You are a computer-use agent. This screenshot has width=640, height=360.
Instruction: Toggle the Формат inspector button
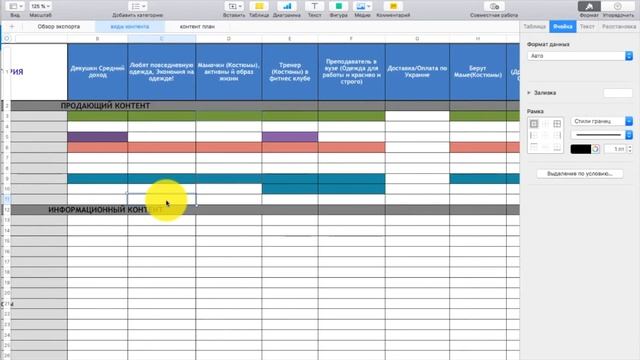point(589,7)
